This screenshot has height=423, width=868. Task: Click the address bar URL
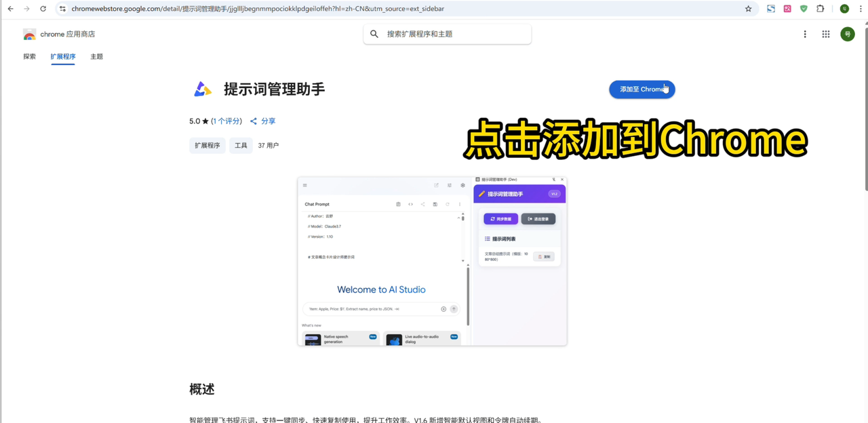(258, 9)
